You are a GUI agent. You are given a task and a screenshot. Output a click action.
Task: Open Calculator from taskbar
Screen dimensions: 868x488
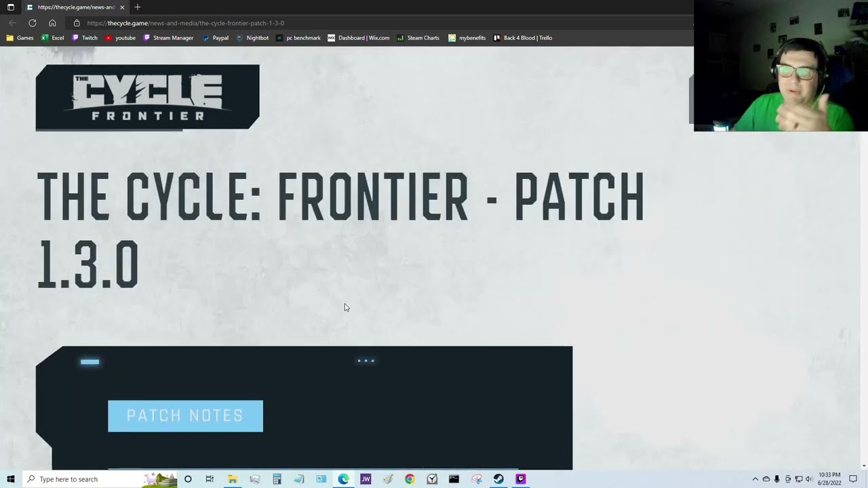pos(277,479)
